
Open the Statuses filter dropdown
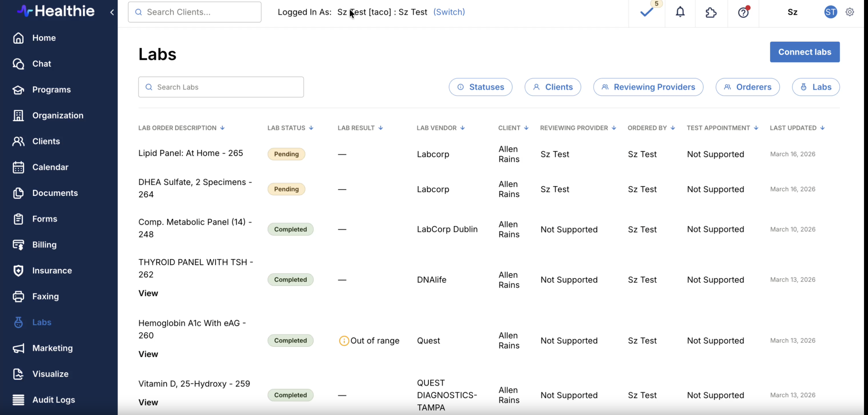coord(480,87)
